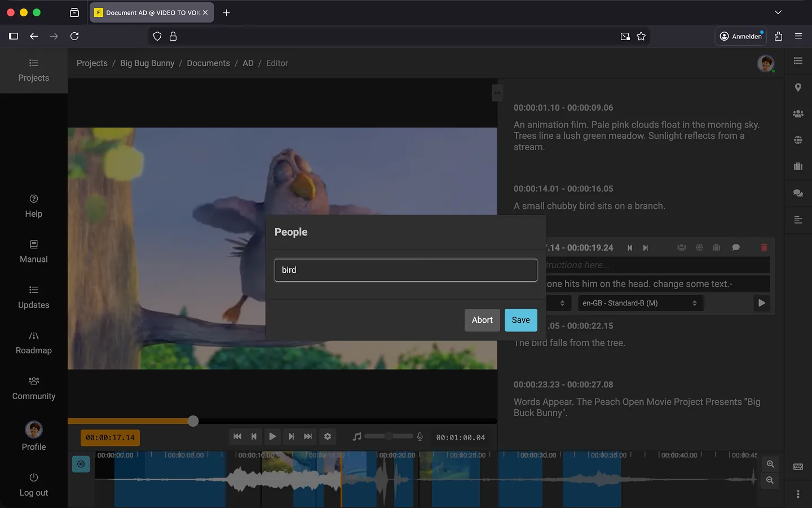Delete the segment with red trash icon

pos(764,248)
